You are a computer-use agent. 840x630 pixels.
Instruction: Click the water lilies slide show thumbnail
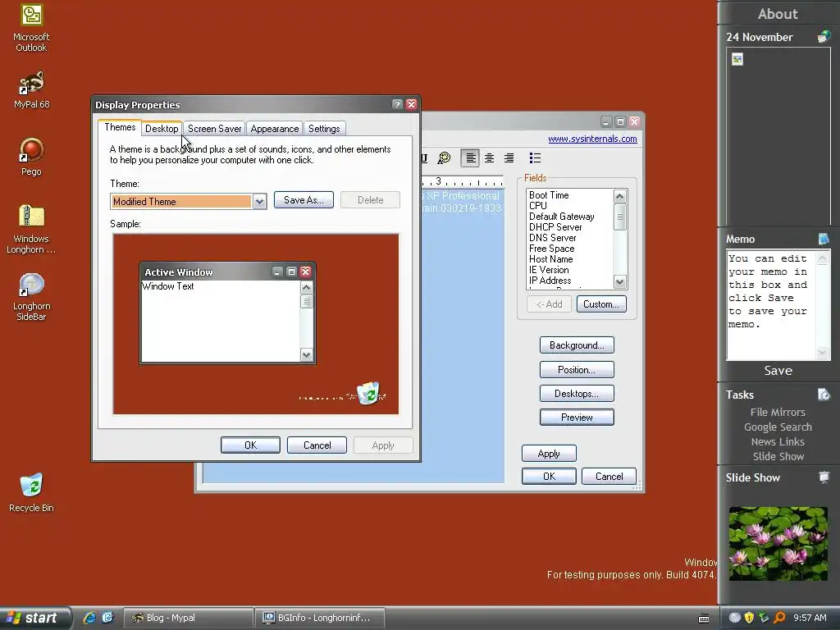[778, 543]
